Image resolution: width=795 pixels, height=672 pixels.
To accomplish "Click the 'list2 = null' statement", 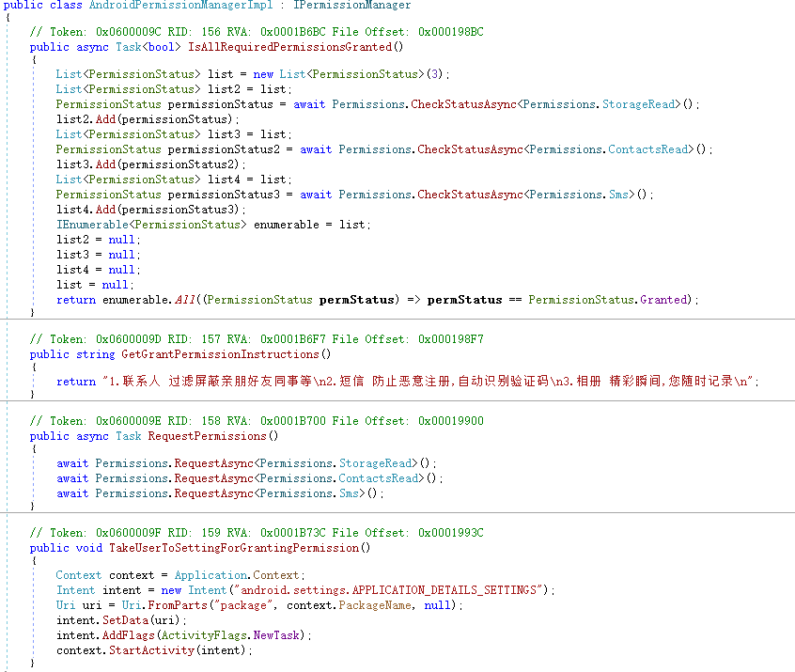I will pos(98,240).
